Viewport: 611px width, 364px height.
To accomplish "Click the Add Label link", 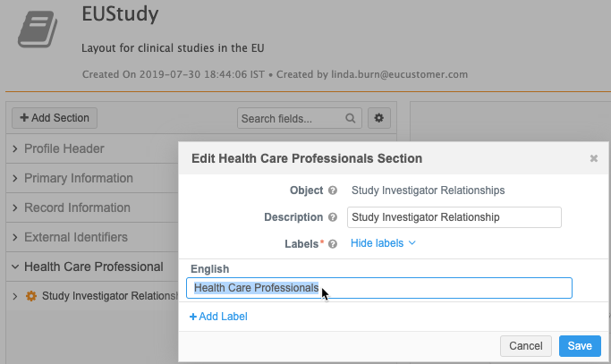I will (x=218, y=316).
